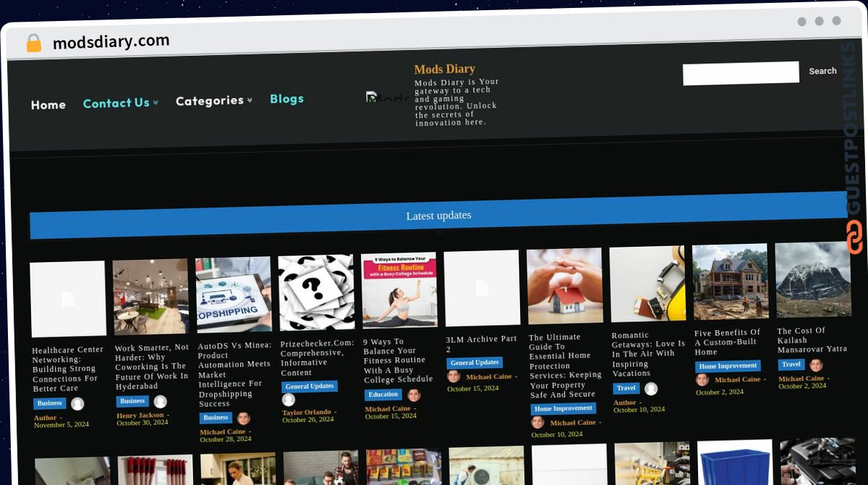Focus the search text field
Image resolution: width=868 pixels, height=485 pixels.
(741, 72)
